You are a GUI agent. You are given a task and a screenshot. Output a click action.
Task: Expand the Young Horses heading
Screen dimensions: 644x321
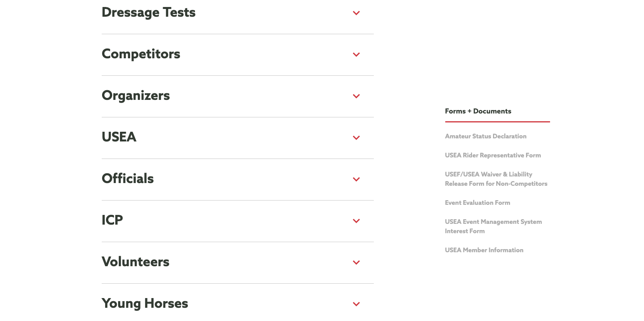145,304
